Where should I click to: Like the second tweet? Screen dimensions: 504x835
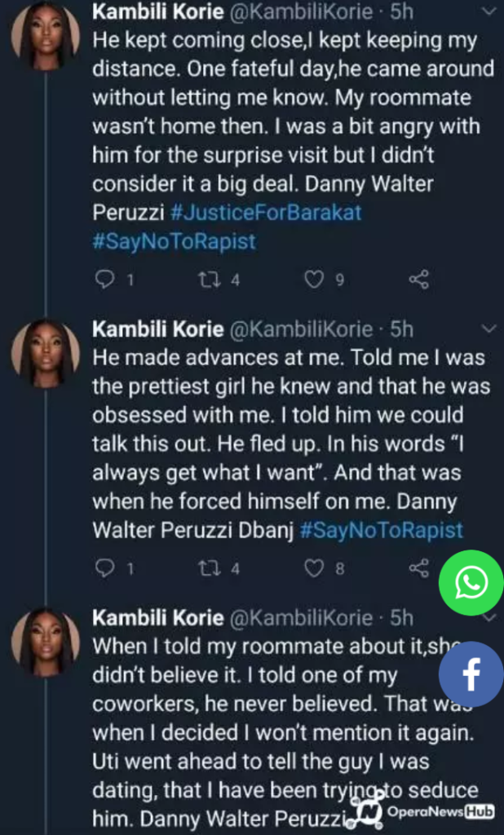[x=315, y=568]
